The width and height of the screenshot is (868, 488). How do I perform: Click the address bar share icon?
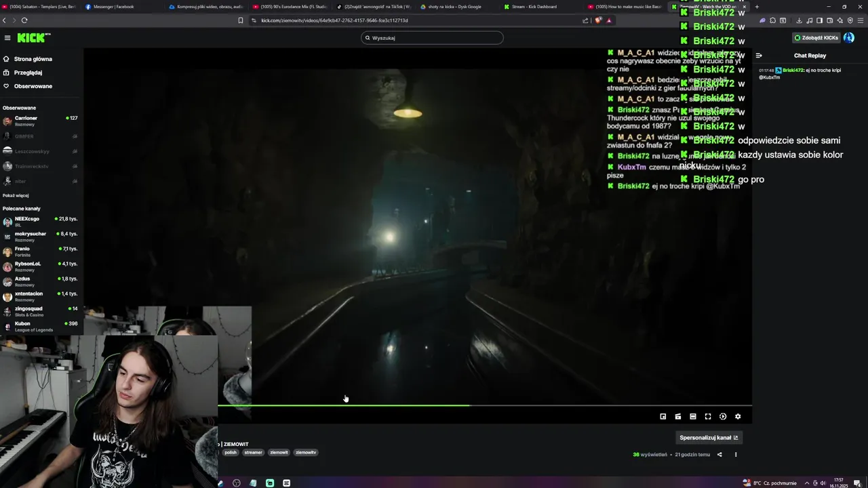586,20
